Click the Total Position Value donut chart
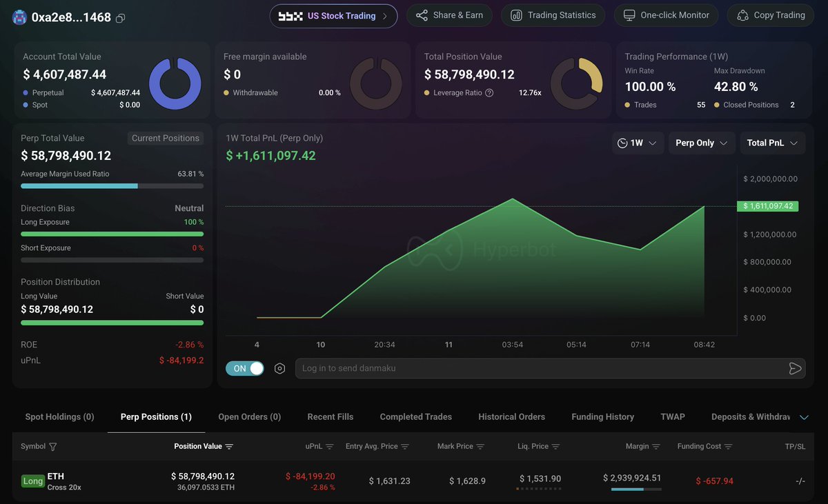The height and width of the screenshot is (504, 828). [x=577, y=83]
